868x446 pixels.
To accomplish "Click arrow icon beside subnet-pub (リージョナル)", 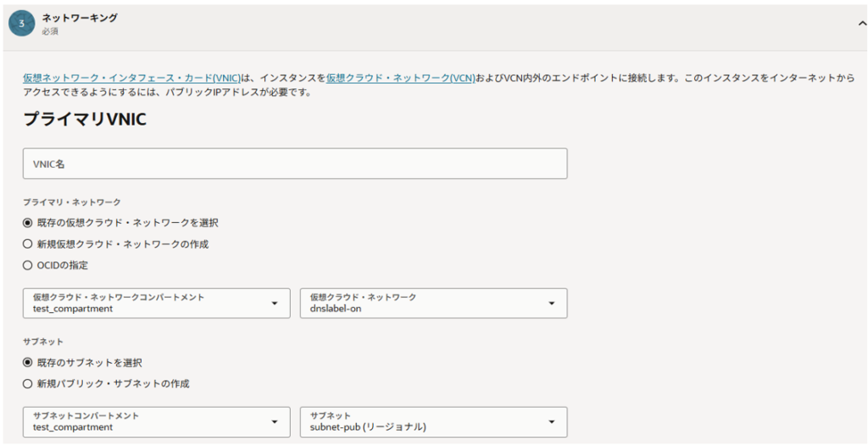I will pyautogui.click(x=552, y=422).
